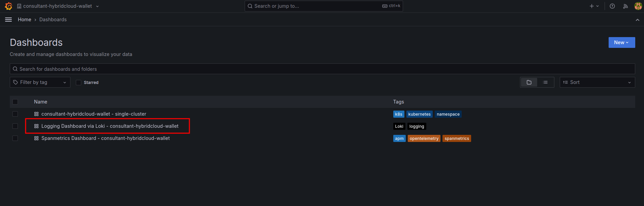This screenshot has width=644, height=206.
Task: Click the dashboard icon beside single-cluster entry
Action: (36, 114)
